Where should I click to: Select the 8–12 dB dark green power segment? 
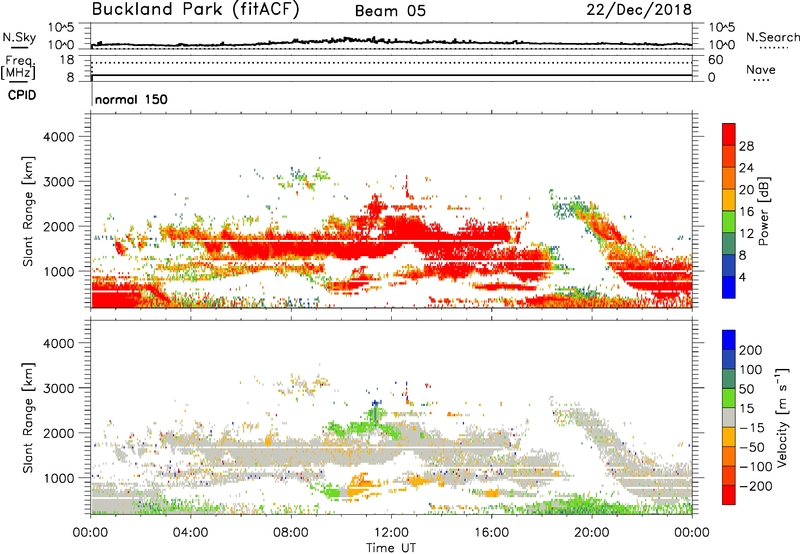coord(729,244)
